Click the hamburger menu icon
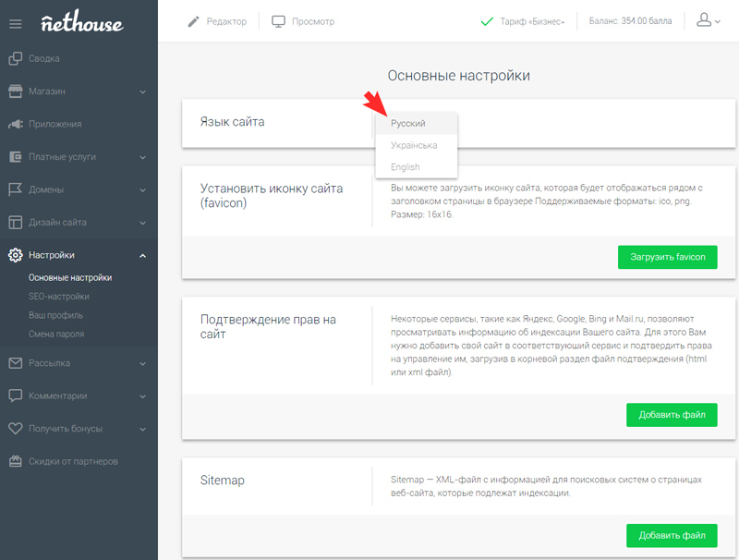Screen dimensions: 739x560 coord(15,24)
